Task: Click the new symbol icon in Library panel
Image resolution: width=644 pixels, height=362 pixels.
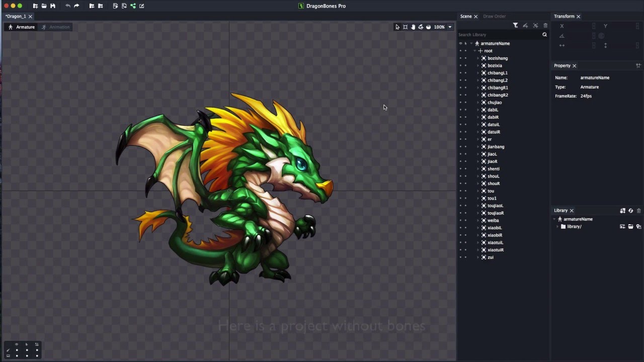Action: (622, 211)
